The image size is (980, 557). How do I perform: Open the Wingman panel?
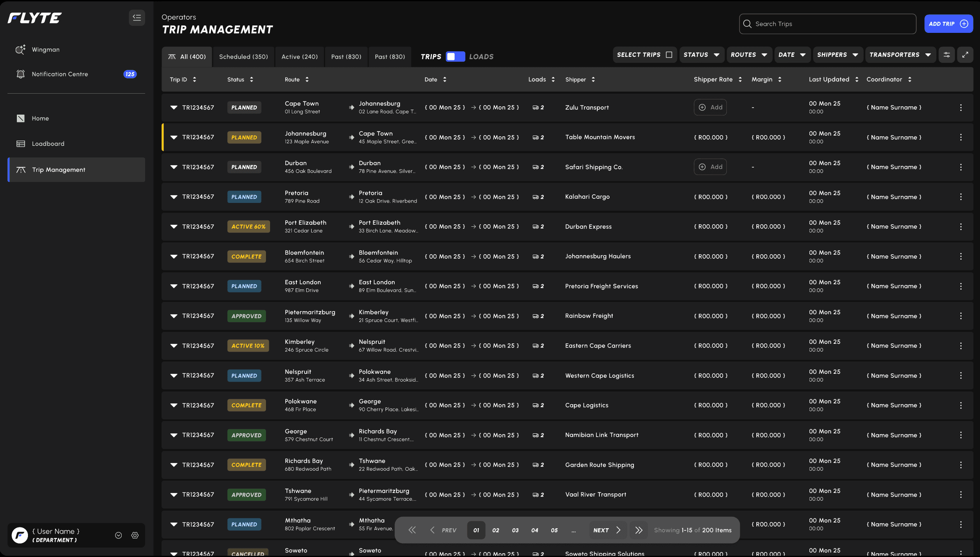click(x=46, y=49)
